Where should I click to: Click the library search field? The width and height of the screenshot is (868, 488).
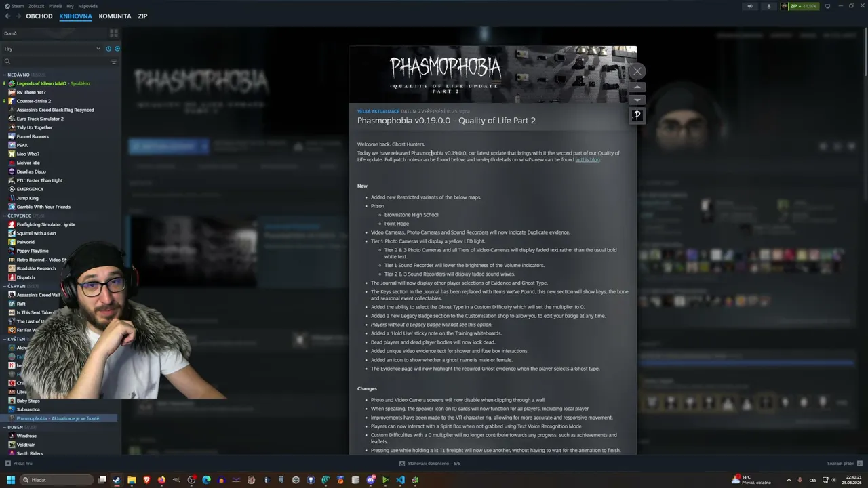(56, 62)
